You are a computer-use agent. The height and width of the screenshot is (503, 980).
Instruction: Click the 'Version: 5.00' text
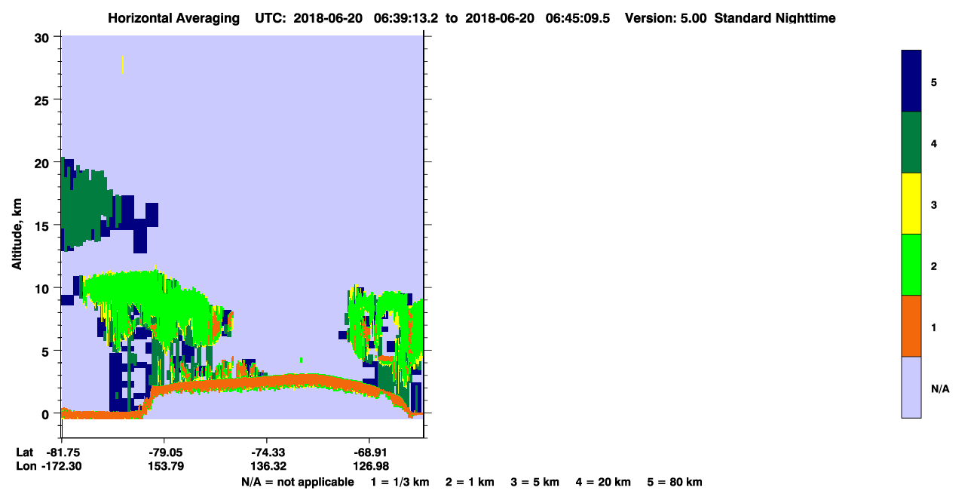pos(666,18)
